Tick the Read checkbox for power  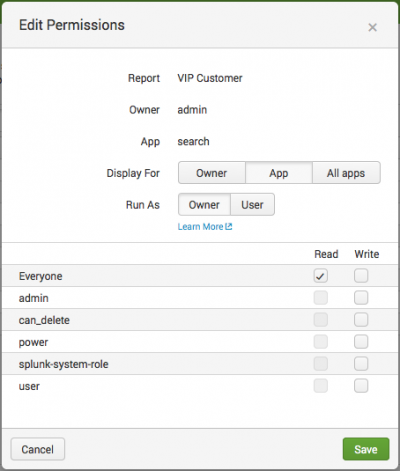(321, 342)
